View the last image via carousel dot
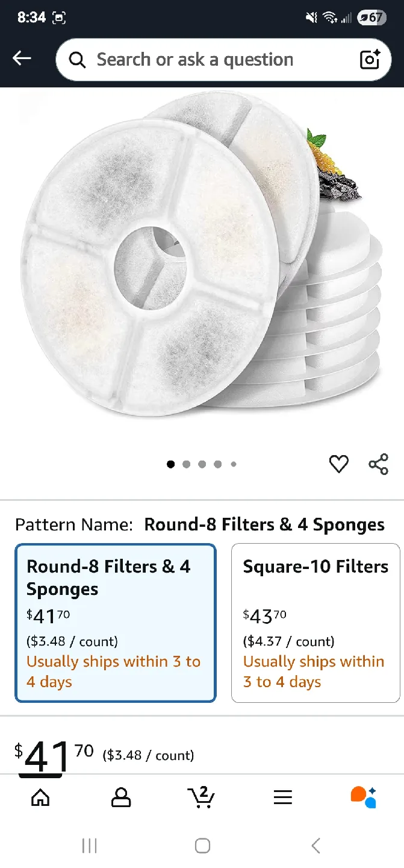The width and height of the screenshot is (404, 868). point(234,464)
